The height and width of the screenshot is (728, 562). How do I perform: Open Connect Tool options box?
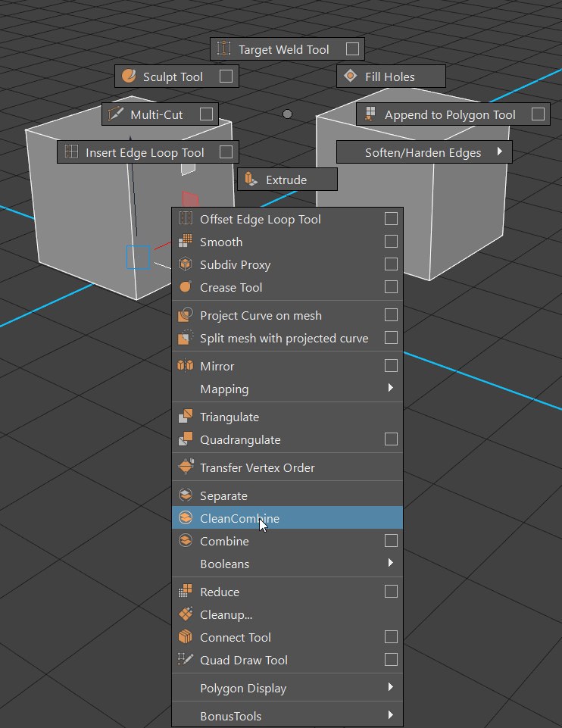click(391, 637)
